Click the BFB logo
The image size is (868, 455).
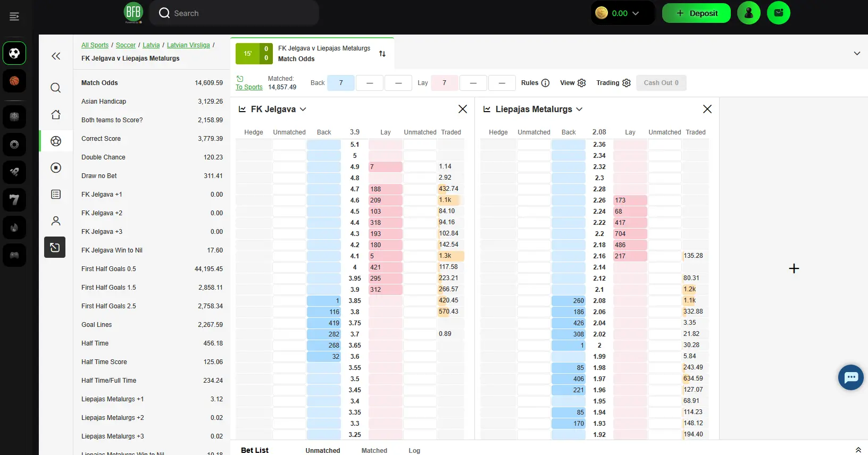[x=133, y=13]
